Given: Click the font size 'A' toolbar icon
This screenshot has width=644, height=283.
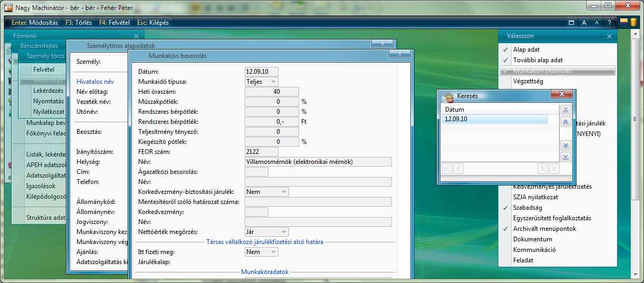Looking at the screenshot, I should (x=584, y=23).
